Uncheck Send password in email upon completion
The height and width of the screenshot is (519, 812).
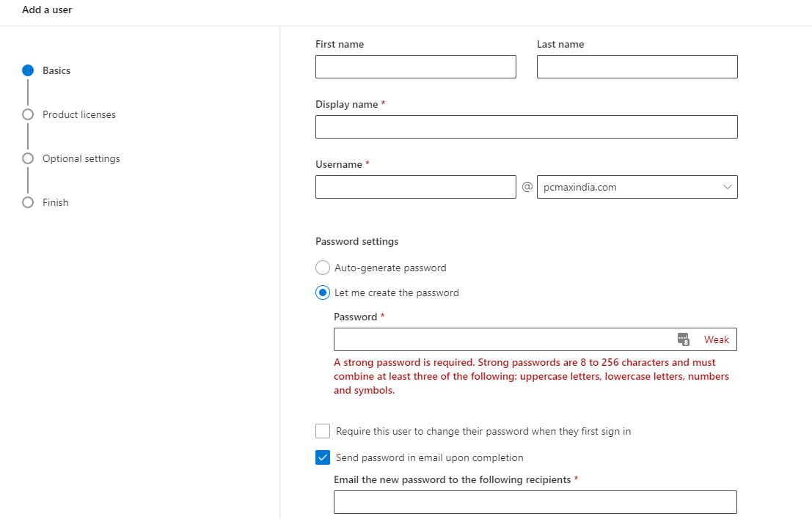pos(323,457)
